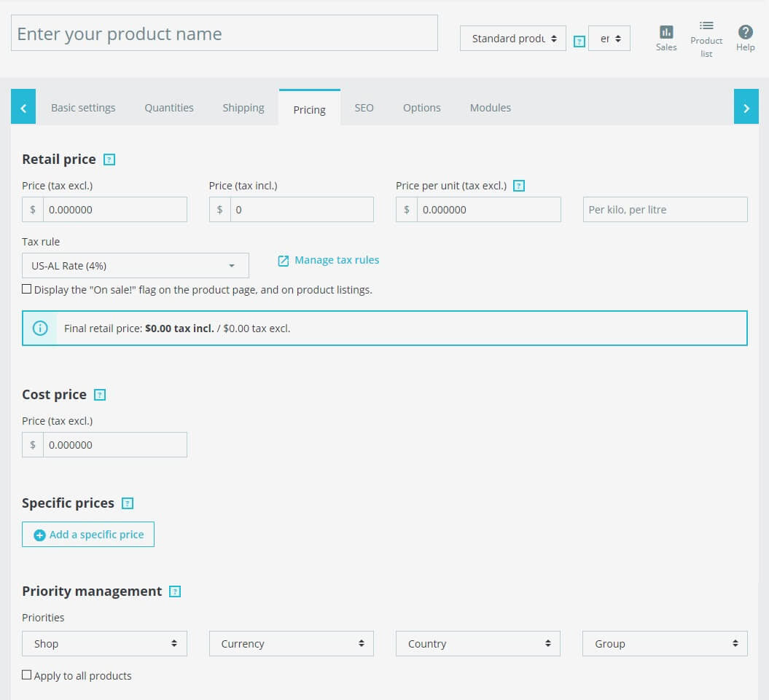769x700 pixels.
Task: Open the Standard product type selector
Action: (x=512, y=38)
